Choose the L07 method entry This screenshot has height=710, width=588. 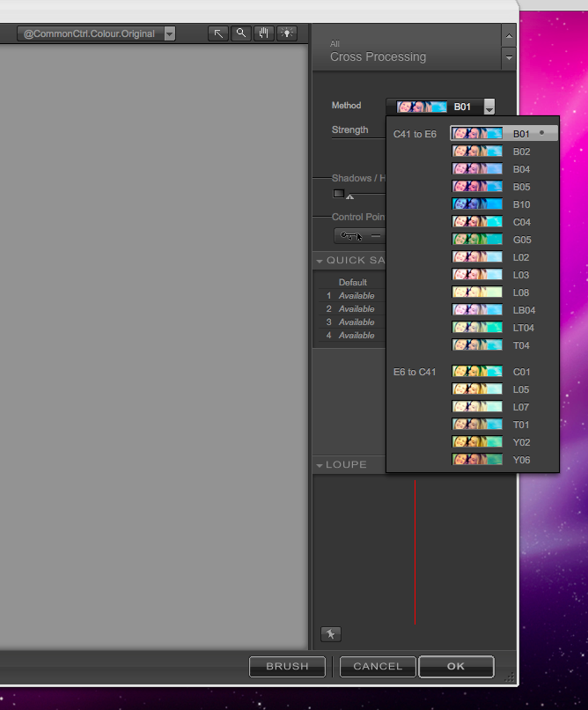(503, 407)
